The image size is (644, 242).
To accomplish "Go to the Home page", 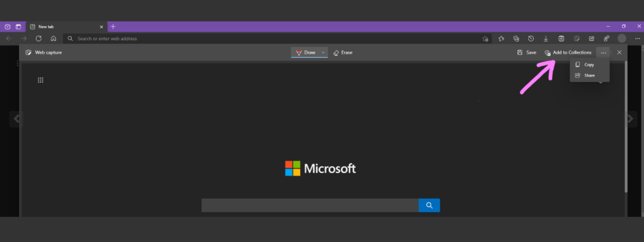I will coord(53,38).
